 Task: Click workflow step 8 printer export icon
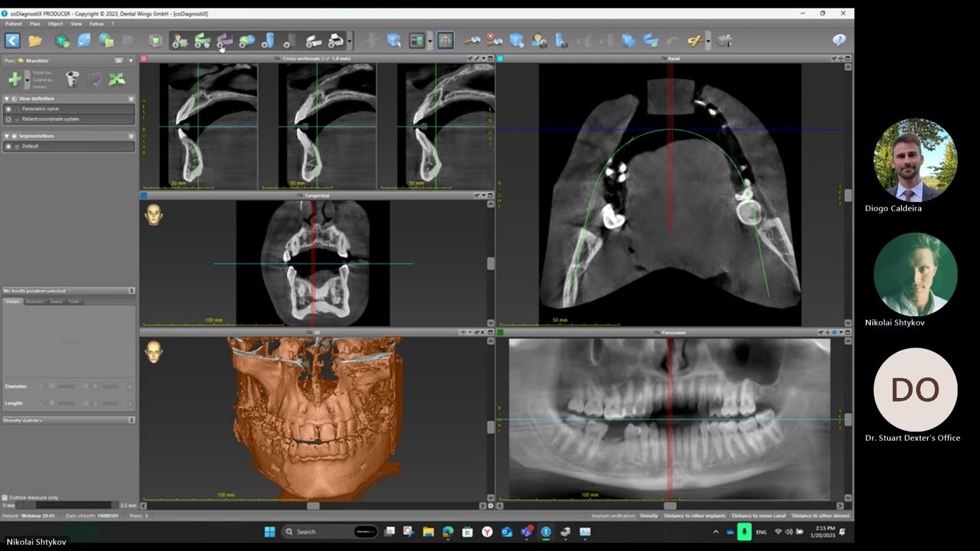click(335, 41)
